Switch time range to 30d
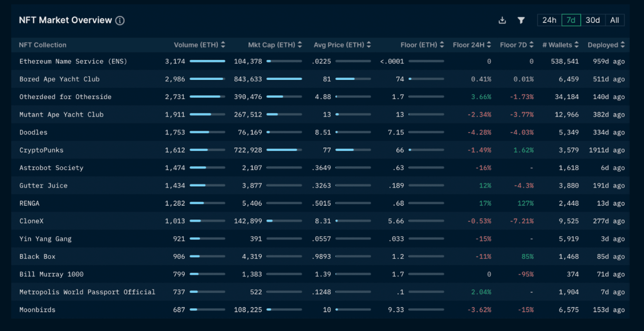Screen dimensions: 644x331 pos(593,20)
